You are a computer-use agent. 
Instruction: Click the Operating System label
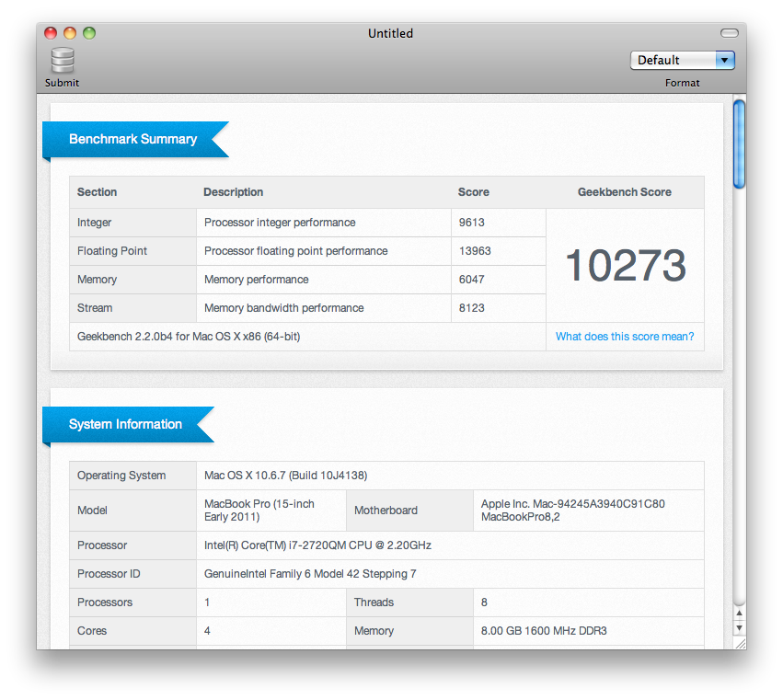coord(121,476)
